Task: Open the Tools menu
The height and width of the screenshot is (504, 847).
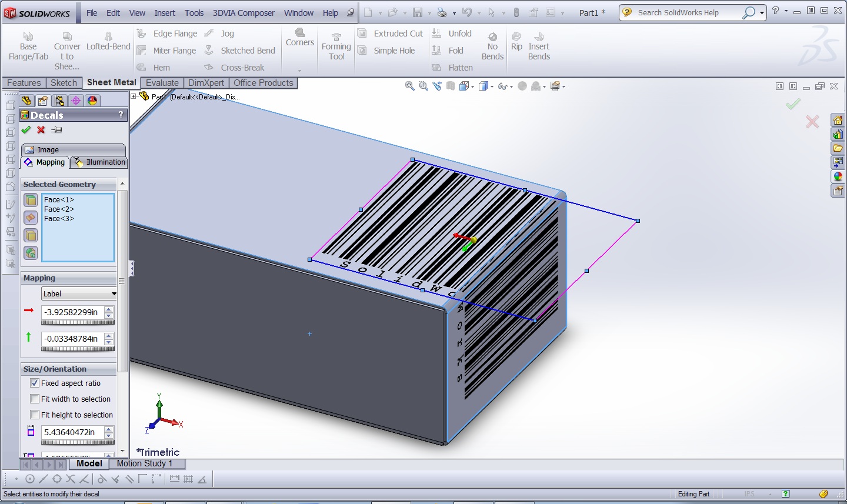Action: click(x=194, y=12)
